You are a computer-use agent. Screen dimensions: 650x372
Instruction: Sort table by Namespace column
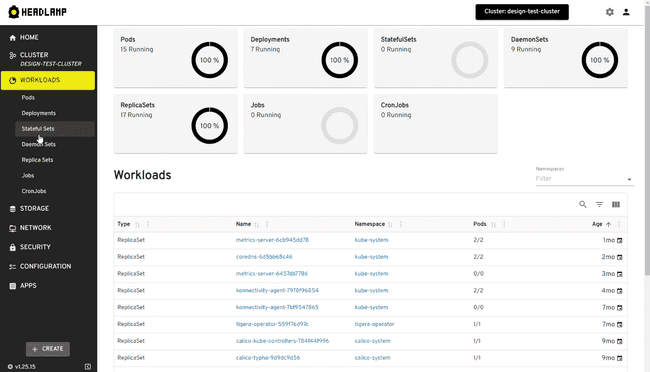390,224
